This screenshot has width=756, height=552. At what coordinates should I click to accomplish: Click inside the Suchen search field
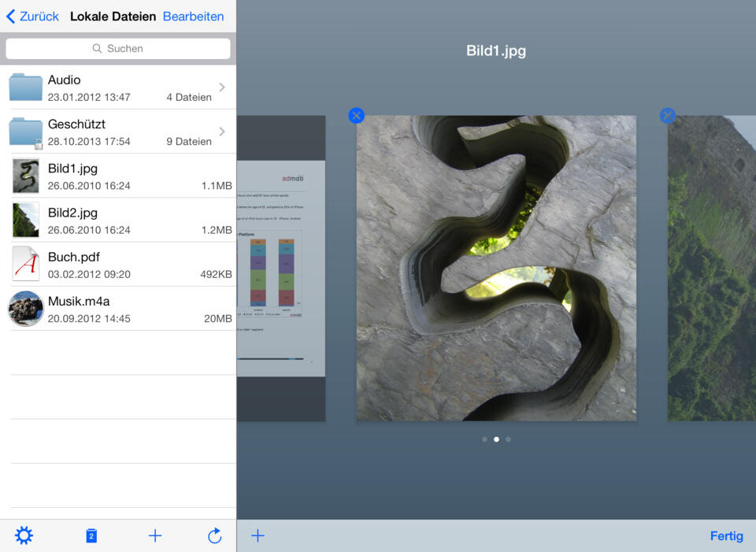118,48
